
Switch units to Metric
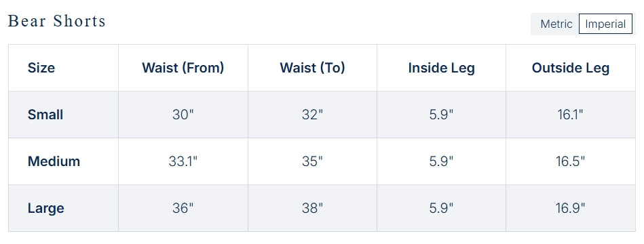click(556, 24)
